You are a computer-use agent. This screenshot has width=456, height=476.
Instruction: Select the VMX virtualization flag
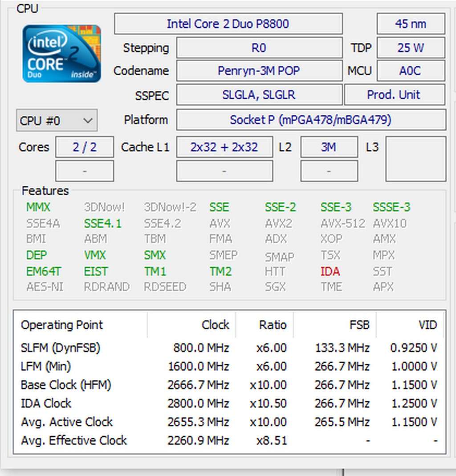click(95, 255)
